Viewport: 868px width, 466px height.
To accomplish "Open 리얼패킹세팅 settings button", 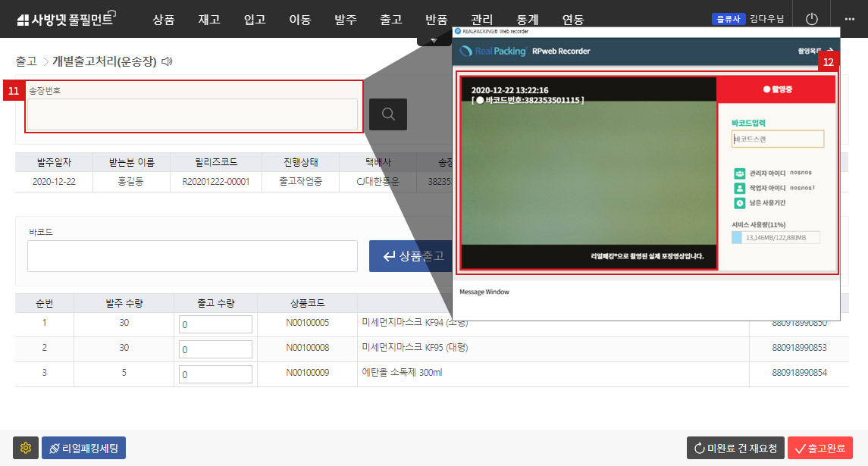I will pyautogui.click(x=83, y=448).
